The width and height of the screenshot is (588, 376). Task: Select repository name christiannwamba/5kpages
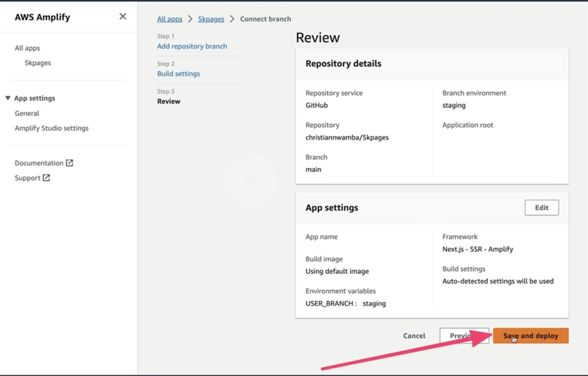347,137
